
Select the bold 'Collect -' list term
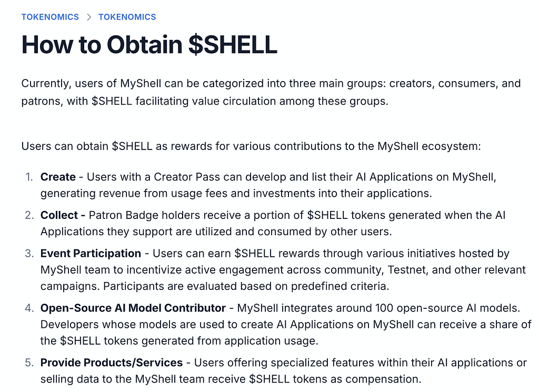click(63, 215)
